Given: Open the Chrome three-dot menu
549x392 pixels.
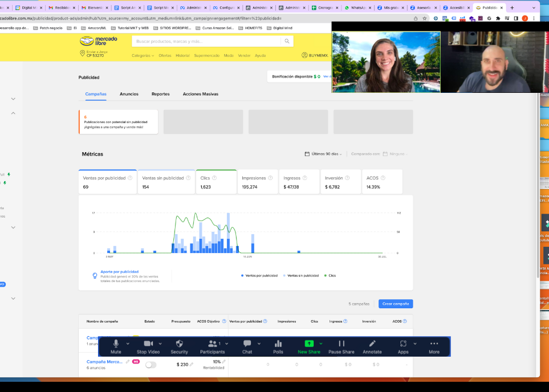Looking at the screenshot, I should [x=534, y=18].
